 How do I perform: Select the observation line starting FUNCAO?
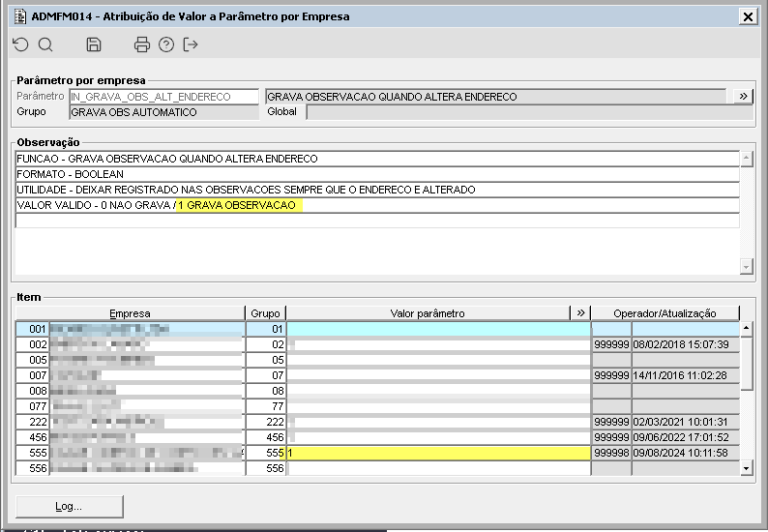tap(377, 159)
